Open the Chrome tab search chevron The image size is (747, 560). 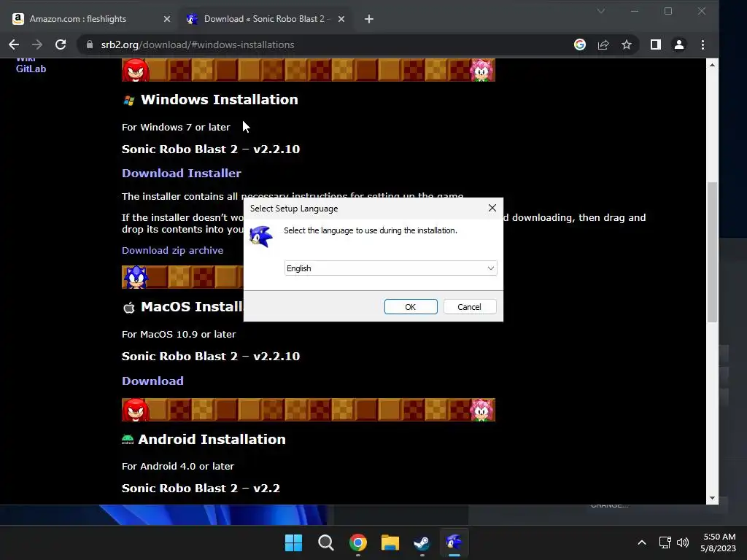point(601,11)
